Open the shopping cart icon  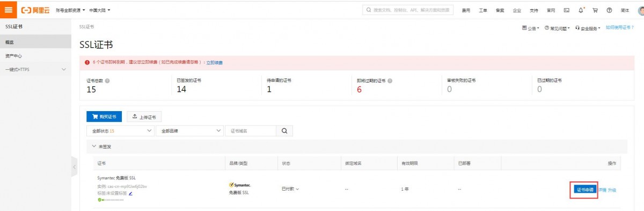click(595, 10)
